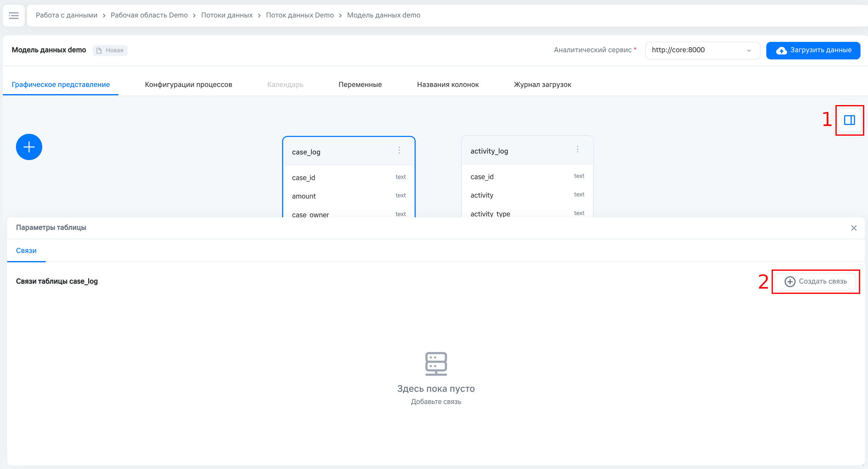
Task: Click the Создать связь button
Action: 815,281
